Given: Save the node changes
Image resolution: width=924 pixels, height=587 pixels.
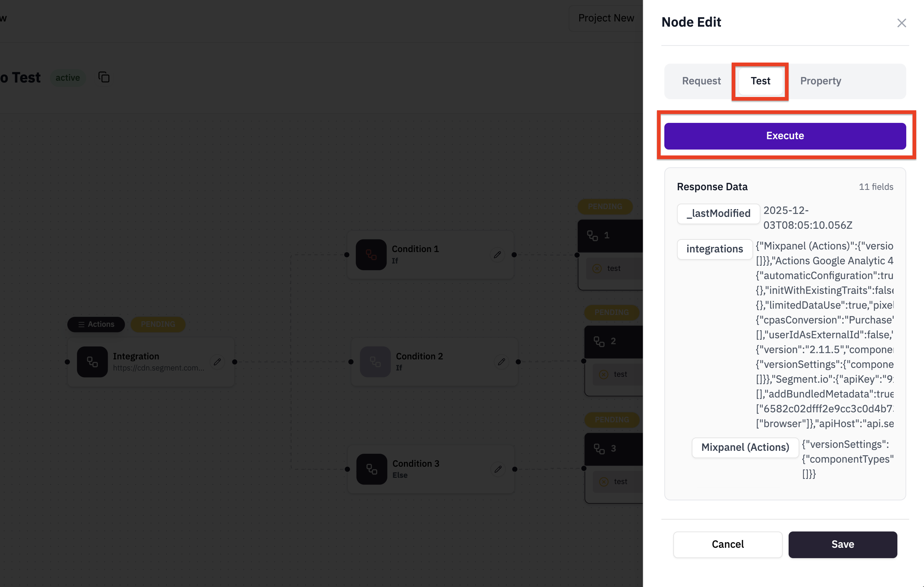Looking at the screenshot, I should tap(842, 544).
